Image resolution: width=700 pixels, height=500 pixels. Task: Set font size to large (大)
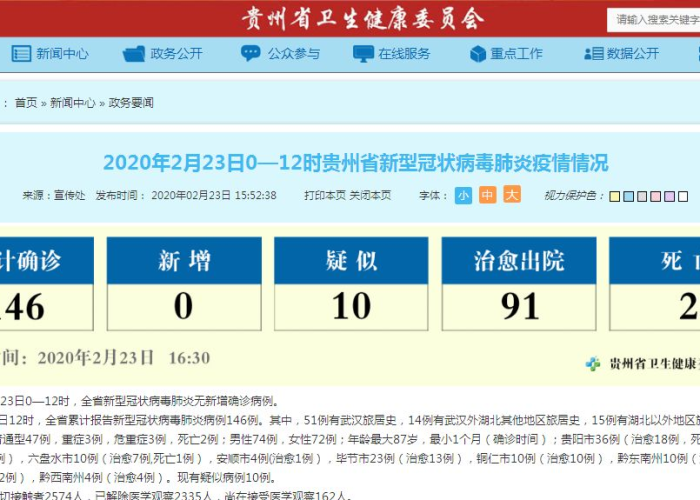coord(512,194)
